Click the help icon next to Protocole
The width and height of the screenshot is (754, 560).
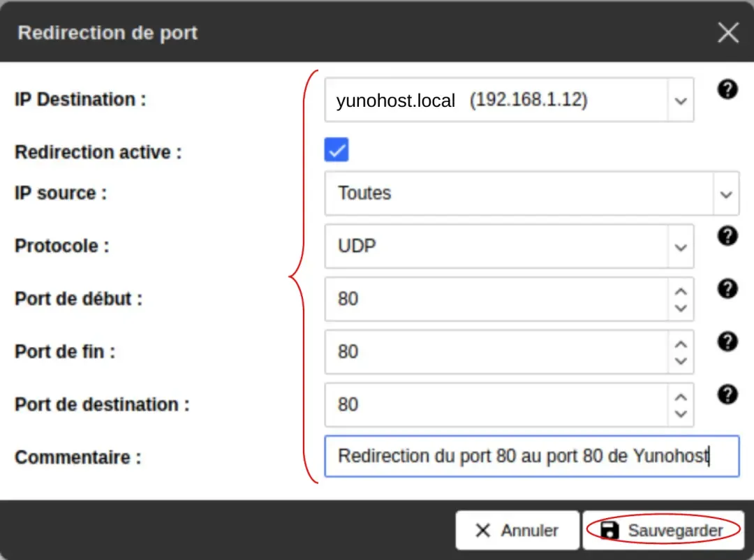coord(727,236)
